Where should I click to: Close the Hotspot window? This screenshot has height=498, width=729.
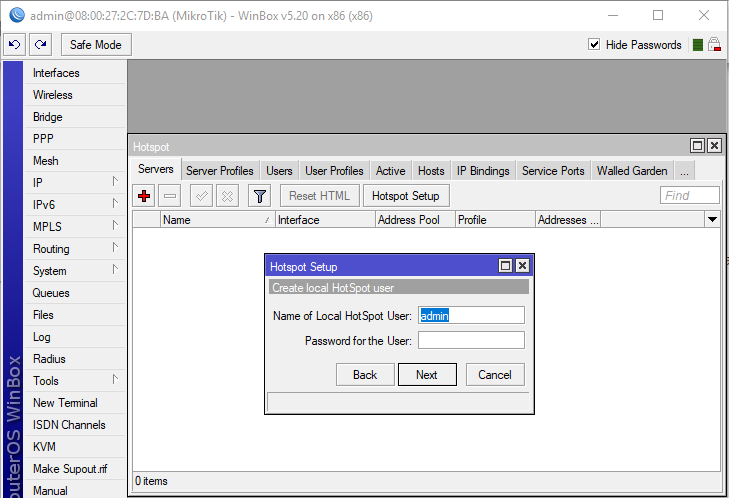[x=715, y=146]
